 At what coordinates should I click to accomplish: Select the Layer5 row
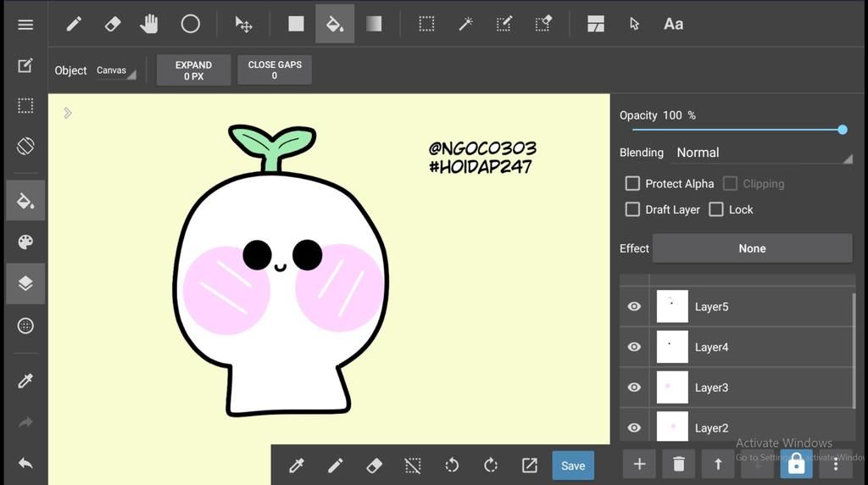(x=737, y=306)
